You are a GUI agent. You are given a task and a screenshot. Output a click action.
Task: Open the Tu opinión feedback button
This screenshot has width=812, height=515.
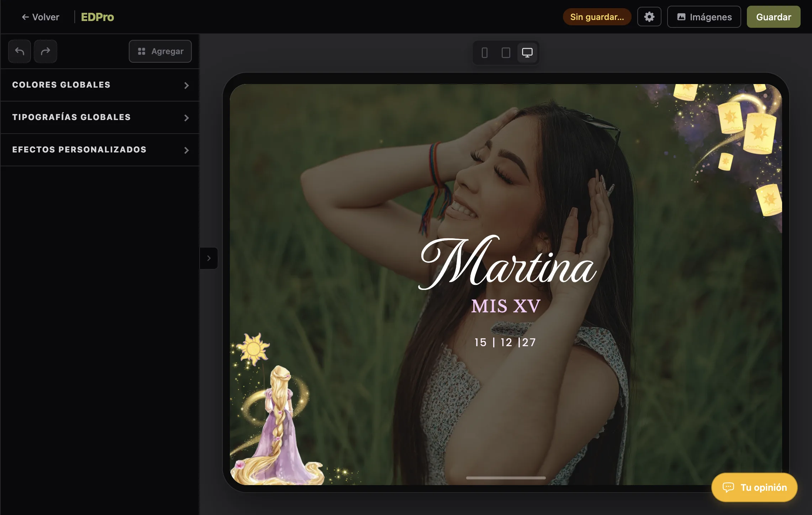tap(754, 487)
